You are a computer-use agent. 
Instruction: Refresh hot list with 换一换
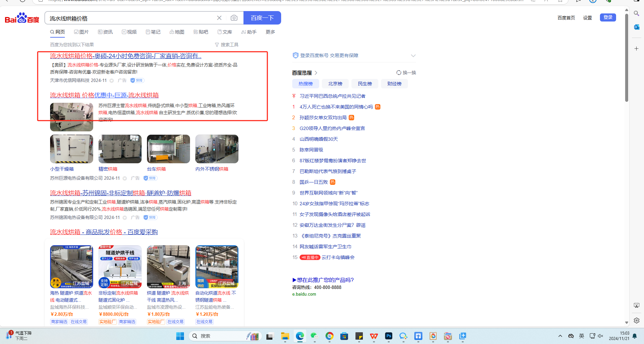(406, 73)
